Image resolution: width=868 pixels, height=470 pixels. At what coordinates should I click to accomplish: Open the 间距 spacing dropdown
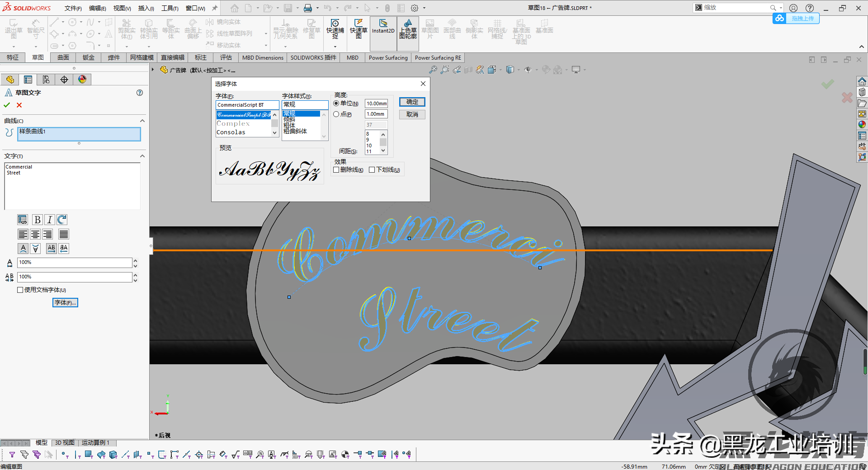383,150
